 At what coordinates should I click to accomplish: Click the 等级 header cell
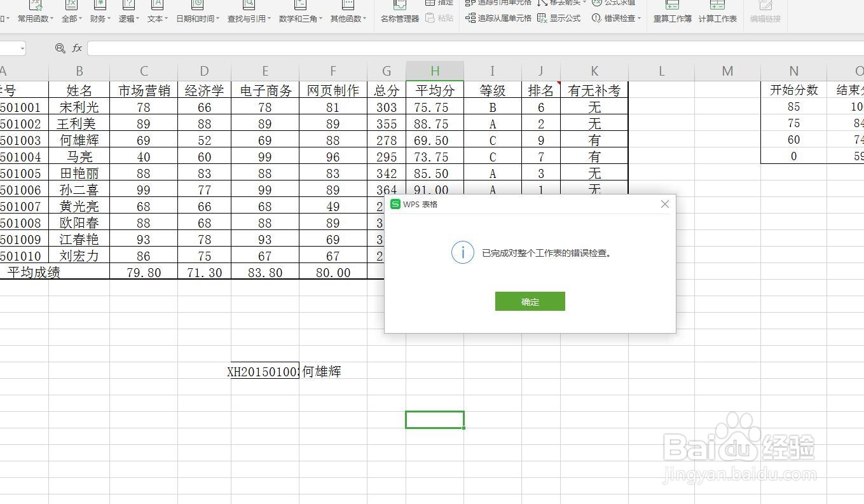point(493,90)
